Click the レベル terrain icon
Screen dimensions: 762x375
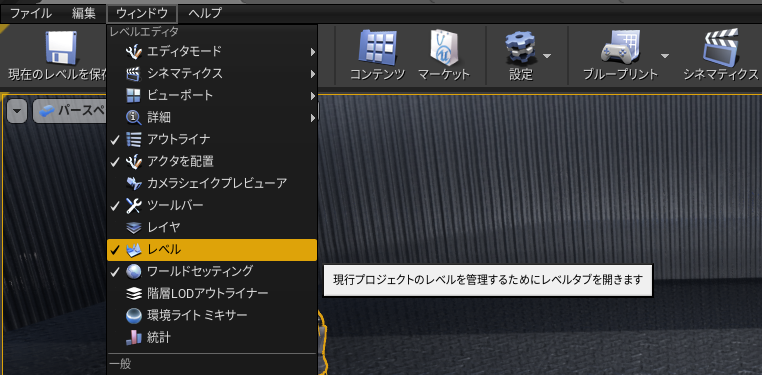click(133, 250)
